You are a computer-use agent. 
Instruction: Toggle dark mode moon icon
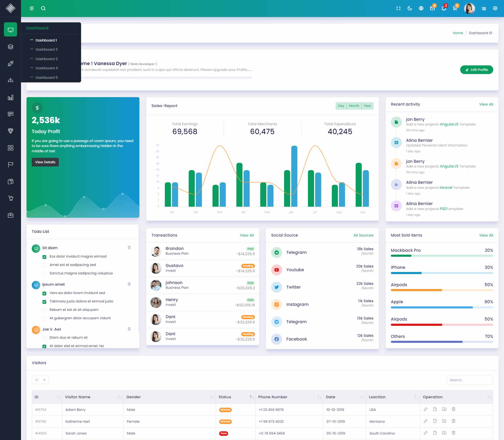pos(409,8)
